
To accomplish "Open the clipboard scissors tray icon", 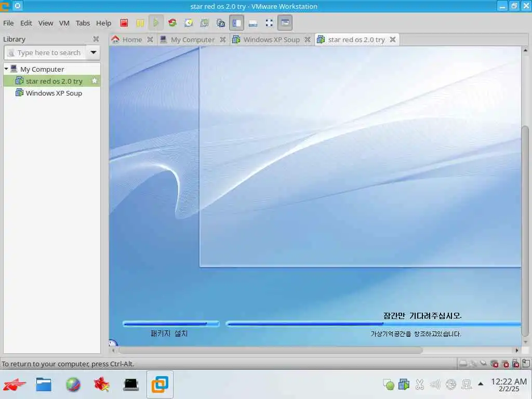I will 420,384.
